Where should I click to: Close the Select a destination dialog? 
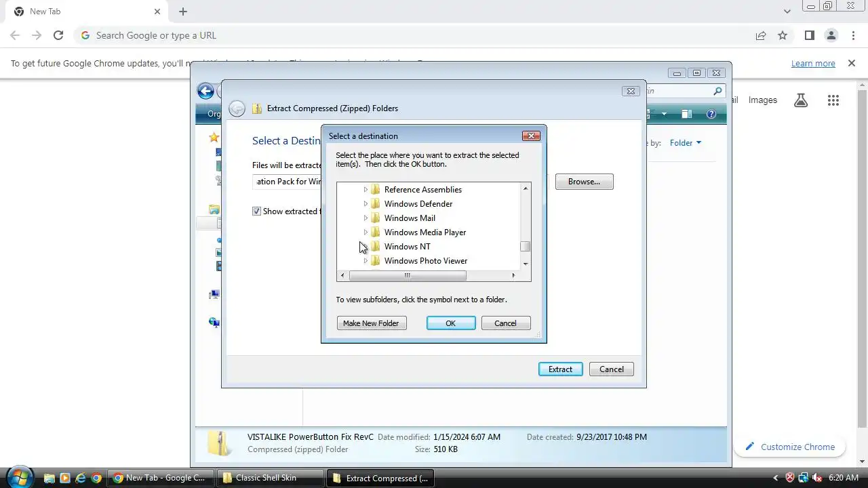coord(531,136)
